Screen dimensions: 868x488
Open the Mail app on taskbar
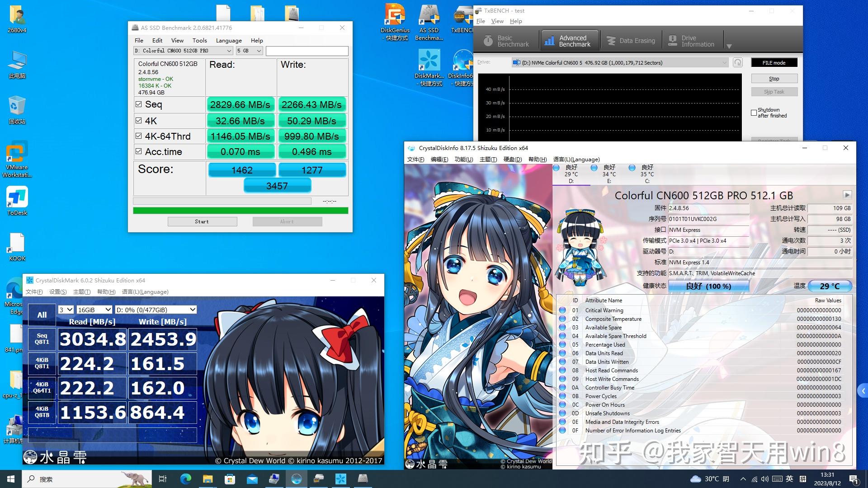click(252, 479)
